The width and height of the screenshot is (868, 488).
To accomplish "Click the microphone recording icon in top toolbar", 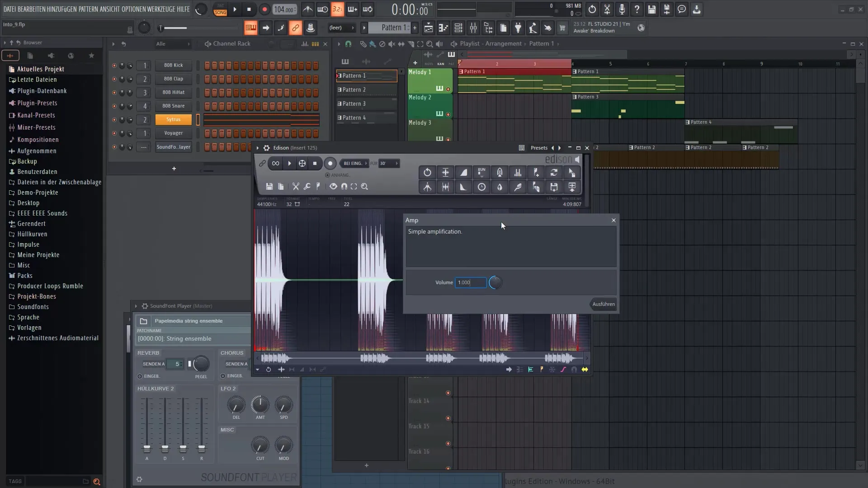I will [x=622, y=9].
